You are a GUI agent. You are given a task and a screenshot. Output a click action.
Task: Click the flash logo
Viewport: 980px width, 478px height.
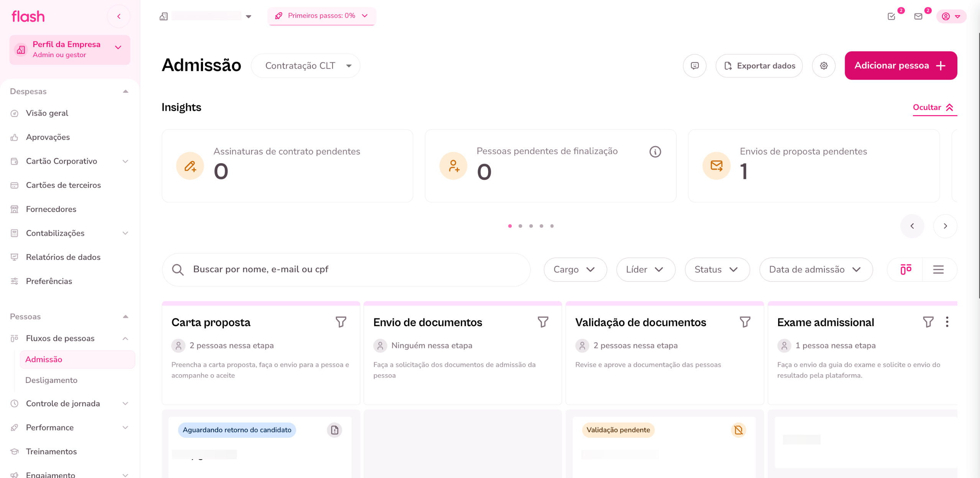[28, 16]
